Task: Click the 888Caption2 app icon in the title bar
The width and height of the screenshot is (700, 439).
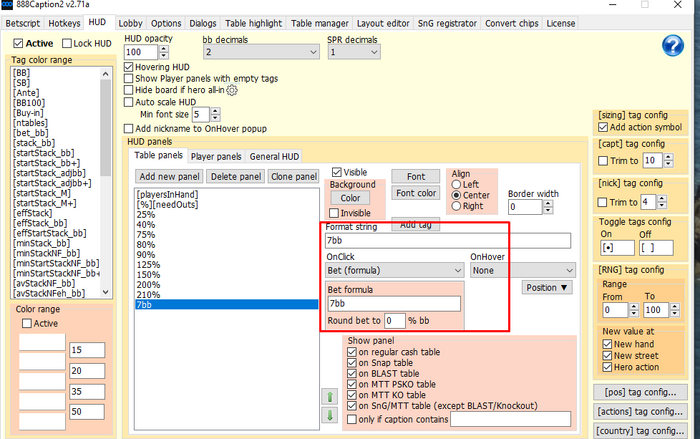Action: (7, 6)
